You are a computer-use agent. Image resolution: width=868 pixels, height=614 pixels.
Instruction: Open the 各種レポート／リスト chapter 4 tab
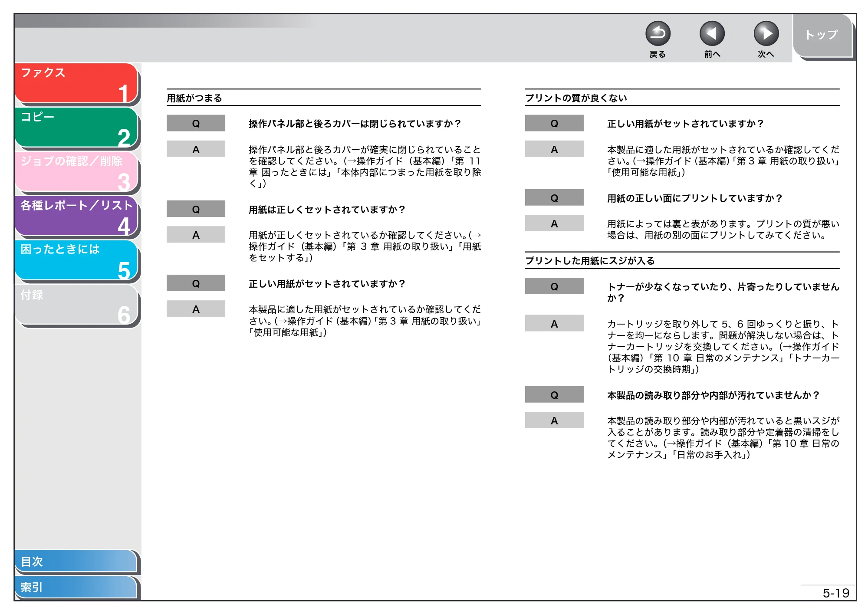(76, 216)
